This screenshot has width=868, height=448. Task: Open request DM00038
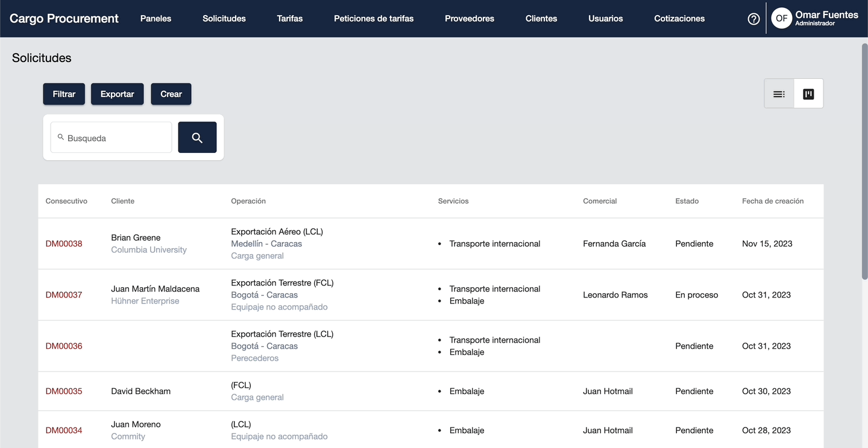[64, 244]
